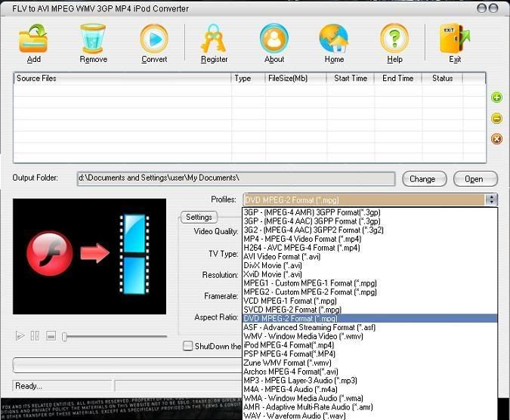Image resolution: width=510 pixels, height=420 pixels.
Task: Click the Exit door icon
Action: click(x=455, y=39)
